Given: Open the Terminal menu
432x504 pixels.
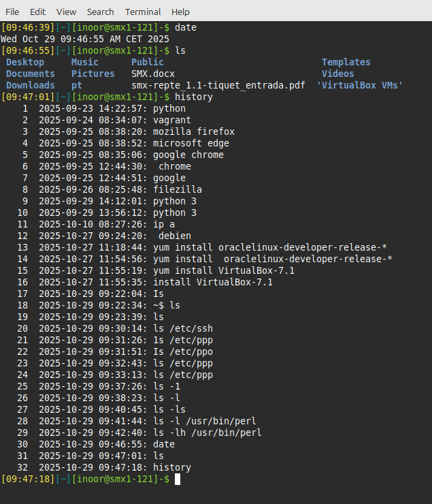Looking at the screenshot, I should (143, 12).
